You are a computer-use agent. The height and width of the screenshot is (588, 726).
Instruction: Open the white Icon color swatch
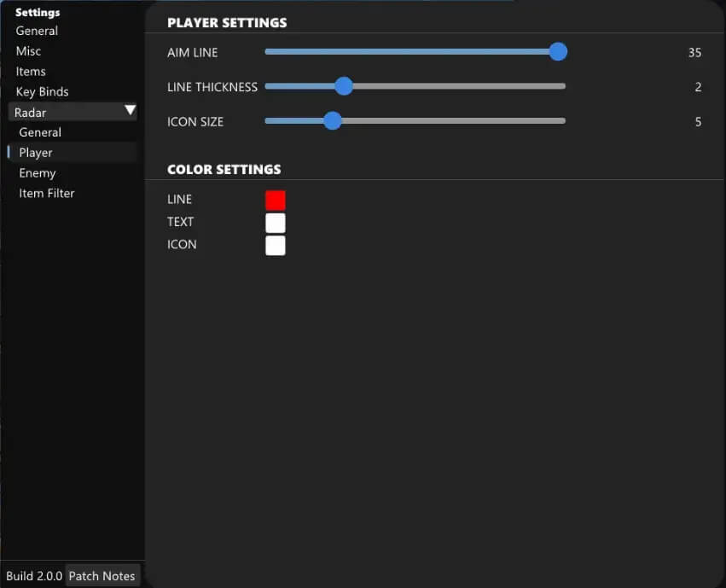tap(275, 246)
